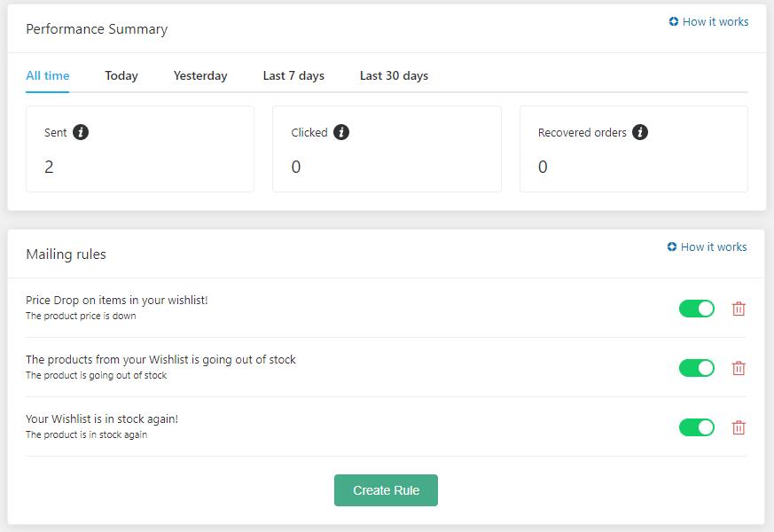Show stats for Last 7 days
This screenshot has height=532, width=774.
coord(293,76)
